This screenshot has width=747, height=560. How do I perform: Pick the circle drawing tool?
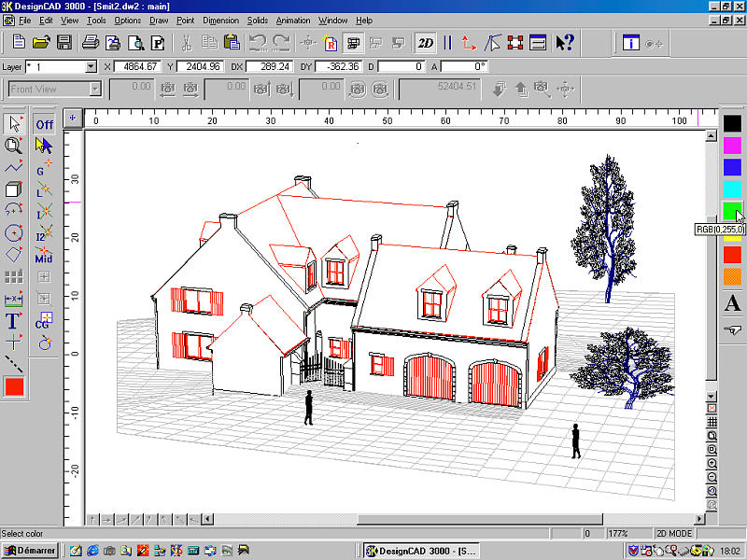click(x=14, y=232)
